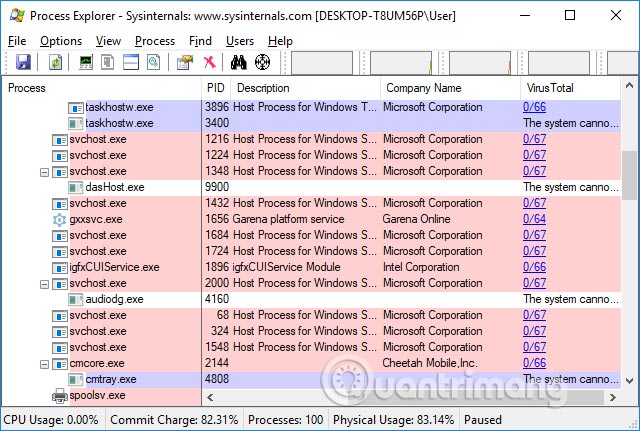Viewport: 640px width, 431px height.
Task: Click the crosshair Find Window's Process icon
Action: point(262,62)
